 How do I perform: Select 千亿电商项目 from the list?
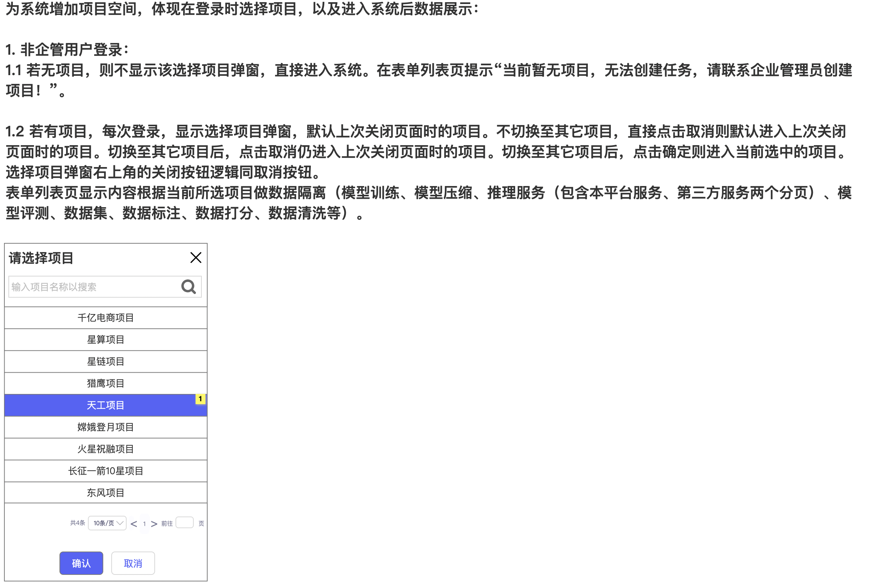point(106,318)
